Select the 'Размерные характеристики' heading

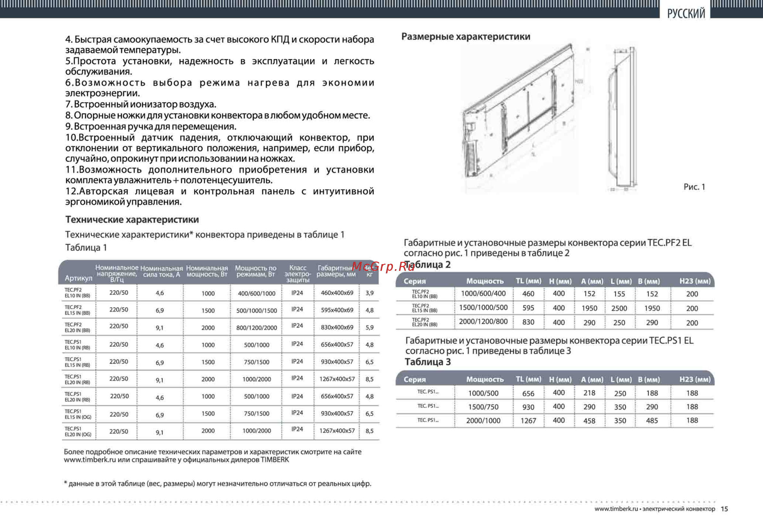(466, 37)
